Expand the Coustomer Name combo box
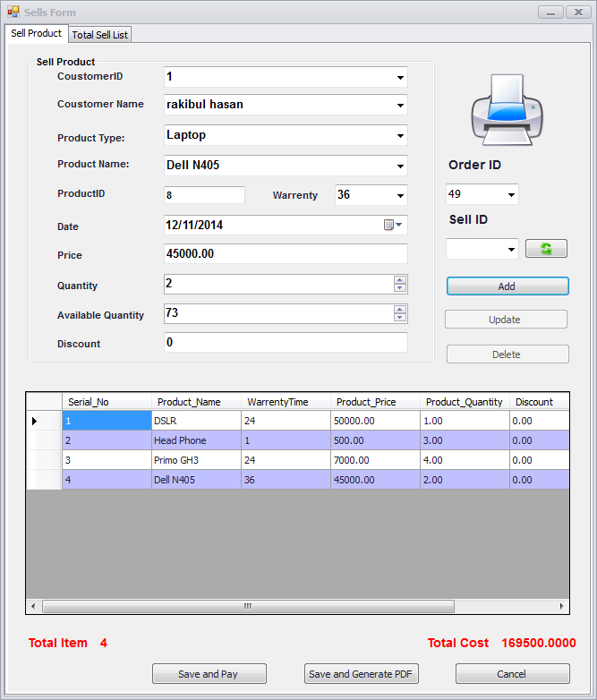This screenshot has height=700, width=597. tap(400, 105)
